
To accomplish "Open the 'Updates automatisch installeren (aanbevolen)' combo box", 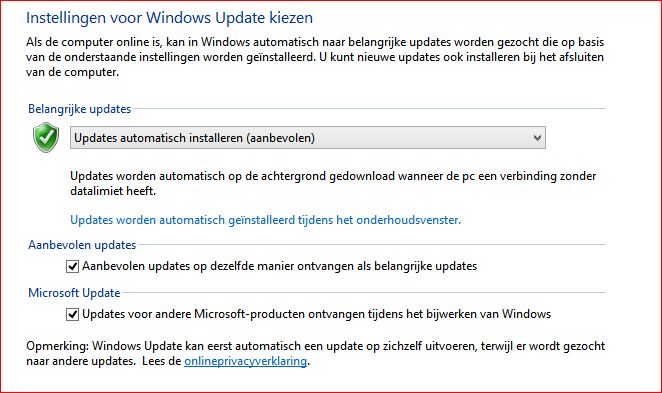I will (308, 138).
